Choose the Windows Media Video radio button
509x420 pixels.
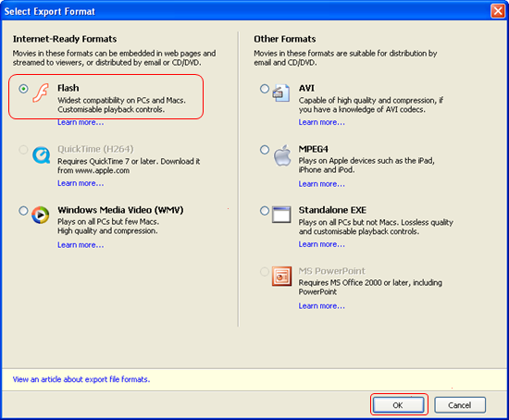pos(23,211)
